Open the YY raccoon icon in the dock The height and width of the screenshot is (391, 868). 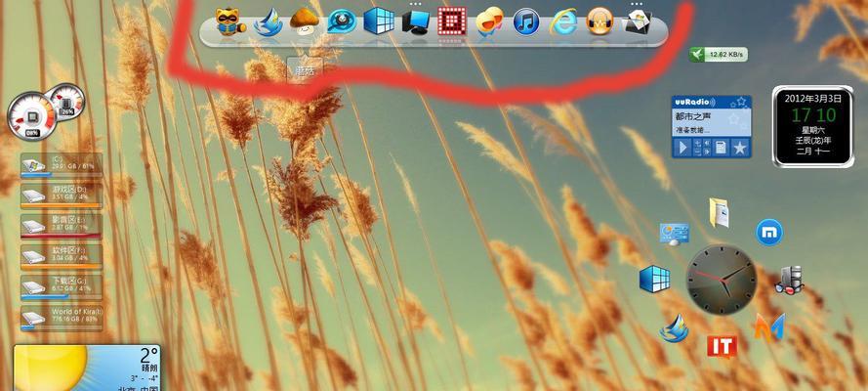tap(228, 22)
